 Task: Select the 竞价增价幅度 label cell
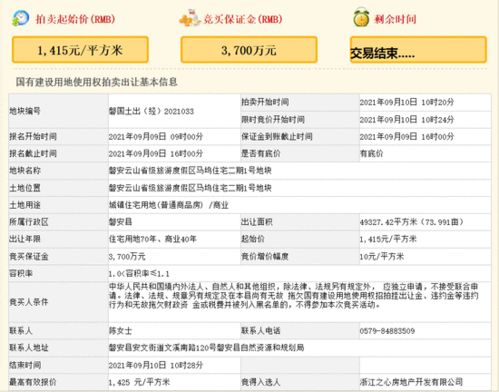[300, 257]
